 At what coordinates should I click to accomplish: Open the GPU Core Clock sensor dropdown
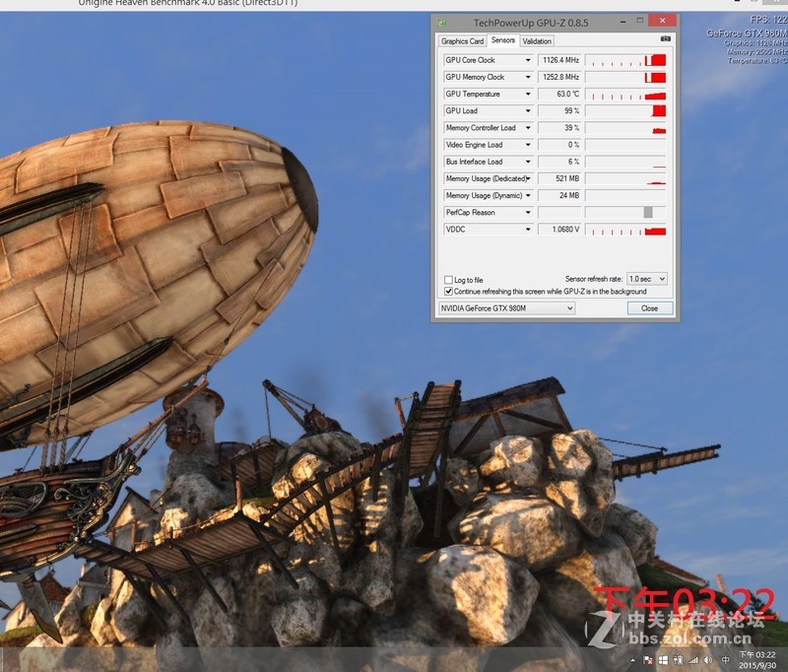coord(528,60)
